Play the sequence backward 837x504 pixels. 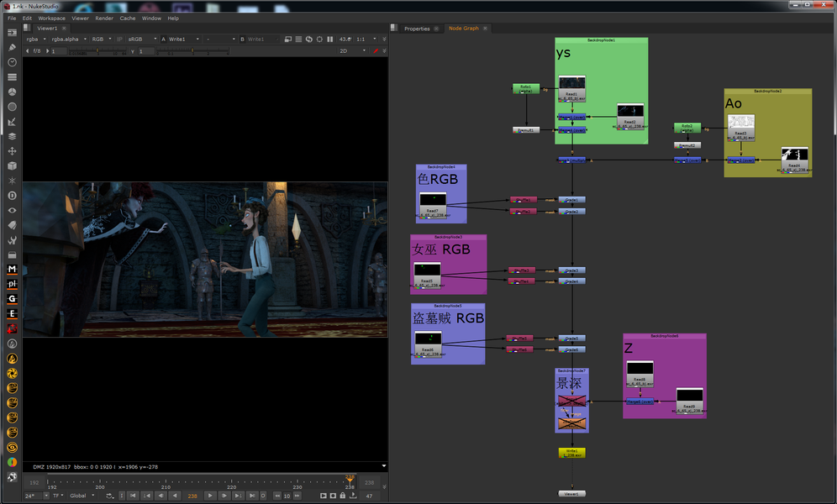pyautogui.click(x=175, y=496)
